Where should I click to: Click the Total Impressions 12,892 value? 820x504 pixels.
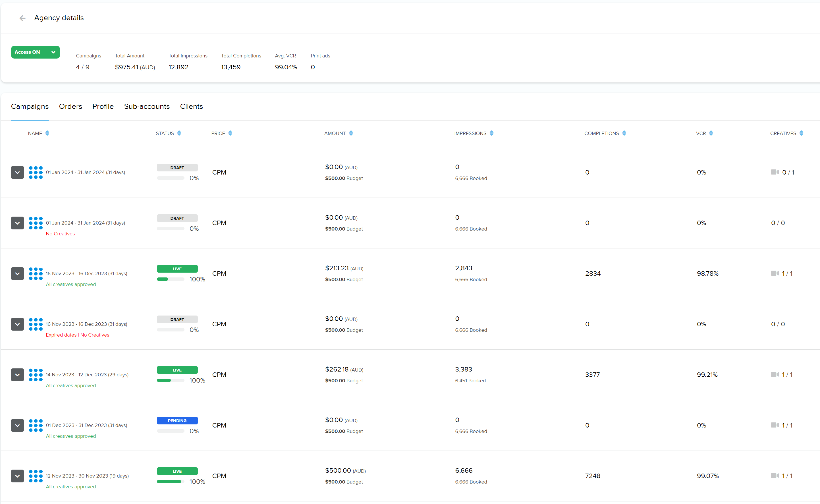pyautogui.click(x=178, y=67)
